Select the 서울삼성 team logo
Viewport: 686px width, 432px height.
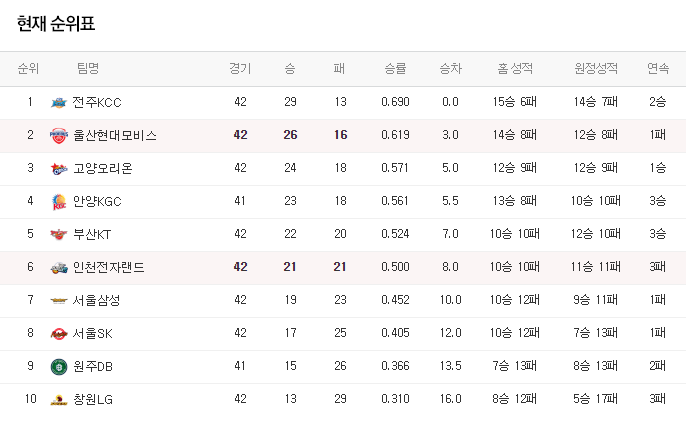(59, 301)
